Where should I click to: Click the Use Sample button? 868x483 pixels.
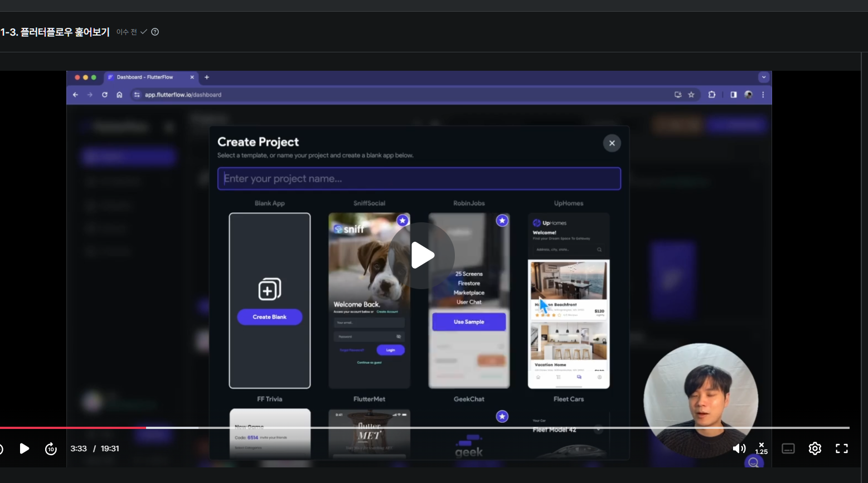click(469, 322)
